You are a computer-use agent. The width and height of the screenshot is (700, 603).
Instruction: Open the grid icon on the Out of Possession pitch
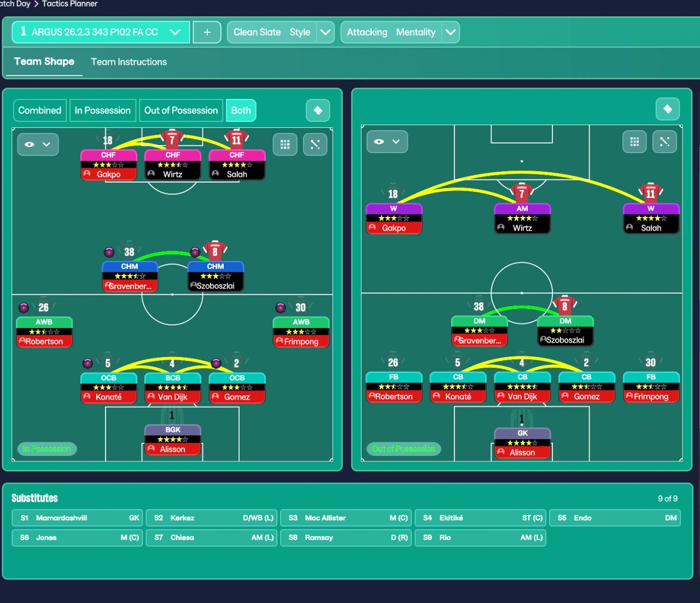(x=634, y=142)
